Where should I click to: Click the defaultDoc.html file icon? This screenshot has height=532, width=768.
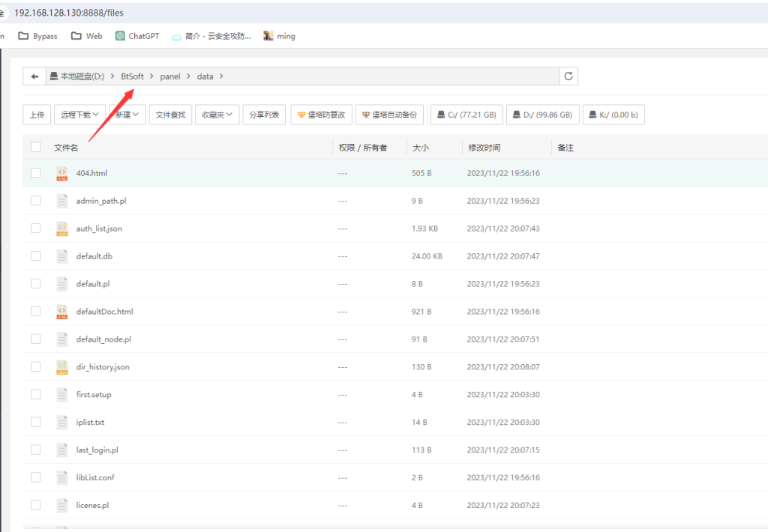tap(62, 312)
